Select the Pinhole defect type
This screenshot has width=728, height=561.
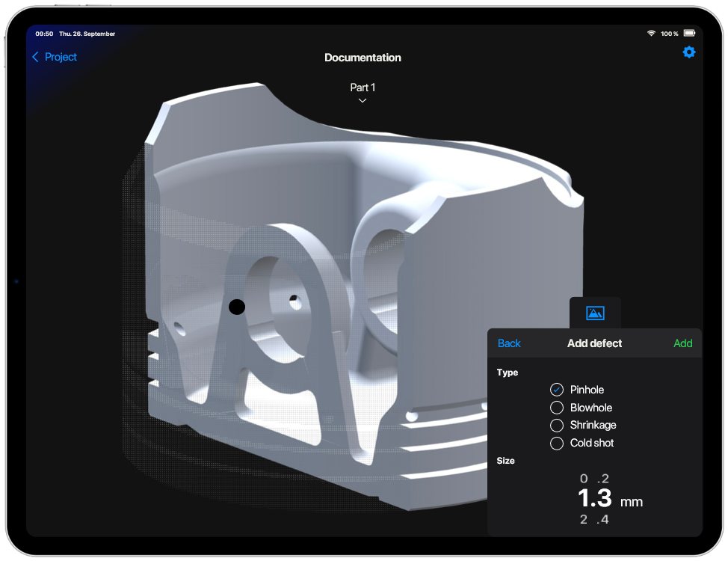[557, 389]
